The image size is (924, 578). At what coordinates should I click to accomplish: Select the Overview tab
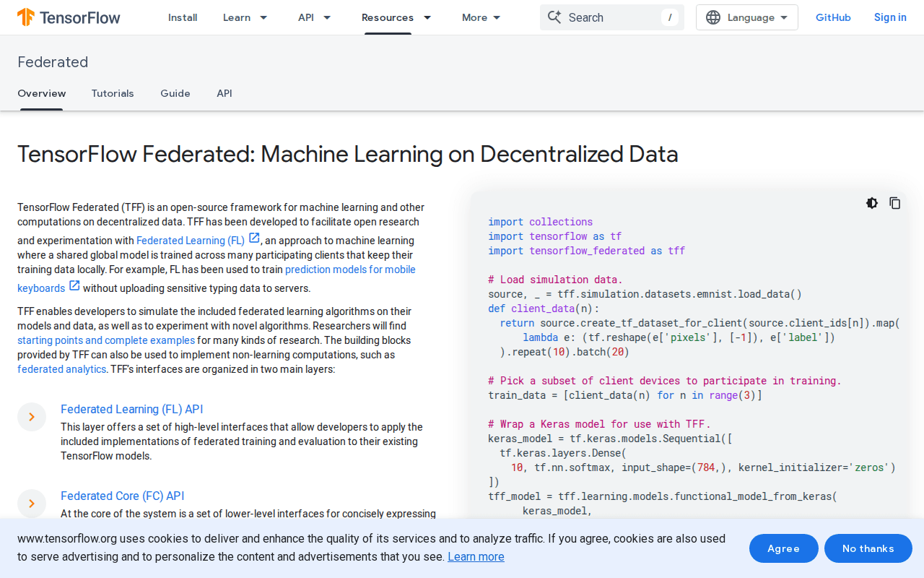[41, 93]
